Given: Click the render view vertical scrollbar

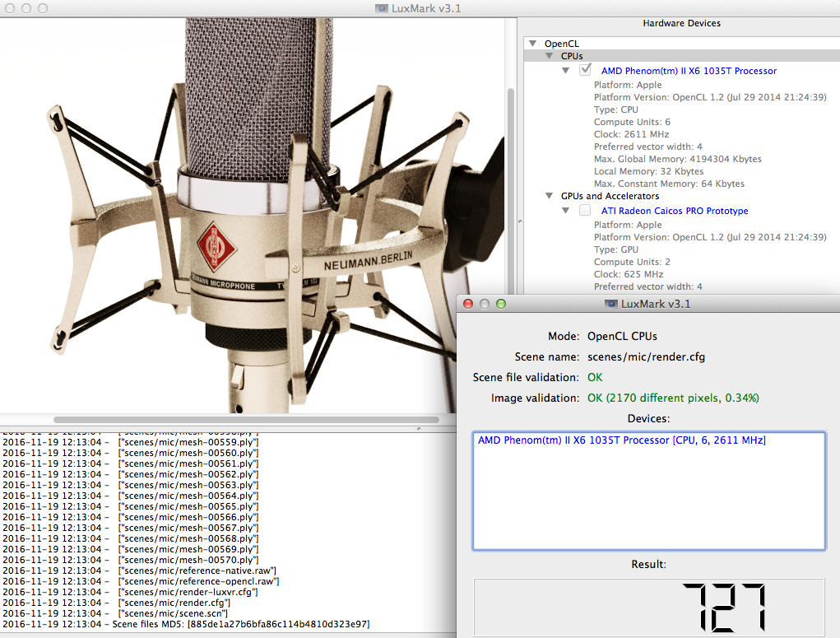Looking at the screenshot, I should [511, 193].
